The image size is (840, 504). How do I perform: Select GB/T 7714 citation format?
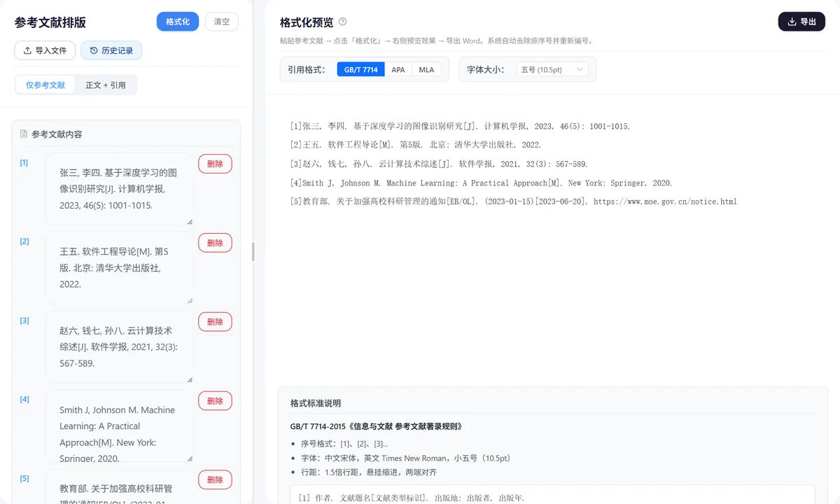pyautogui.click(x=360, y=70)
